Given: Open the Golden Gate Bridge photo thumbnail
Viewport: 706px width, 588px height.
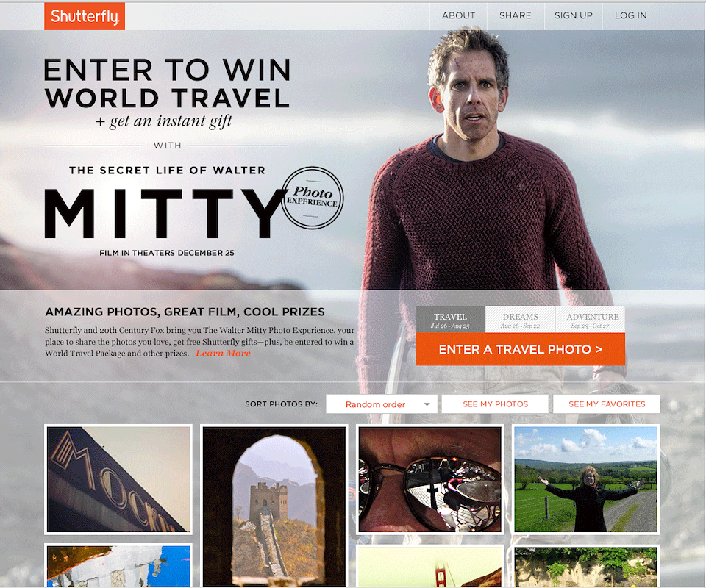Looking at the screenshot, I should click(x=430, y=567).
